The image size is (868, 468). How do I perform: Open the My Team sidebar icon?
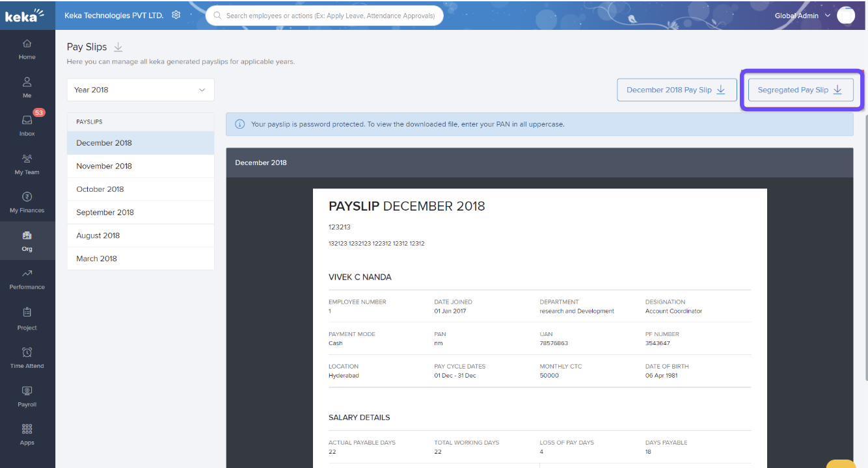(27, 159)
